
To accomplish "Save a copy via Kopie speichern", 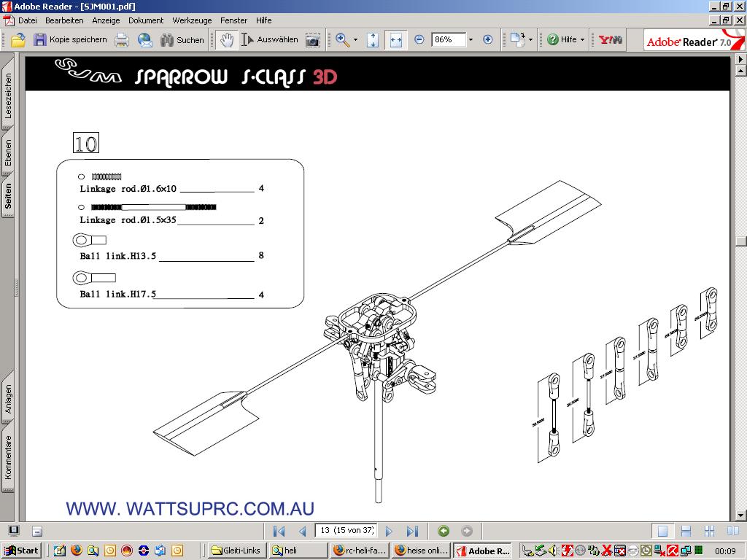I will click(70, 40).
